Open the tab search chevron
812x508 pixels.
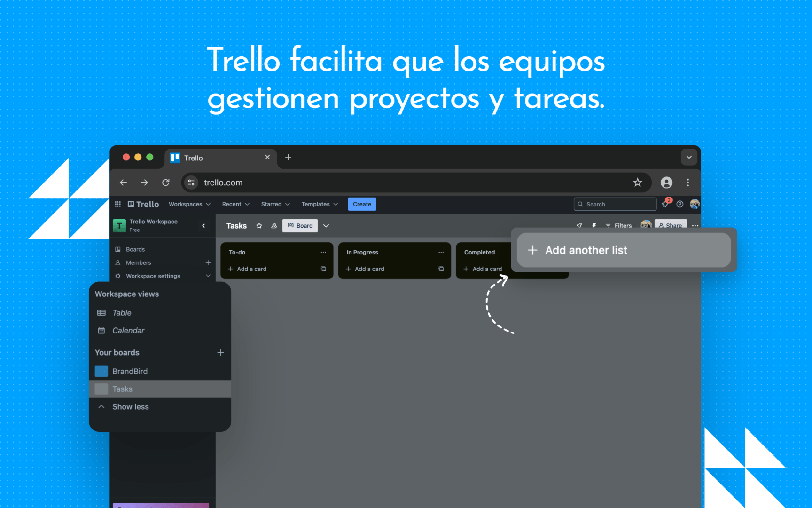pyautogui.click(x=689, y=157)
